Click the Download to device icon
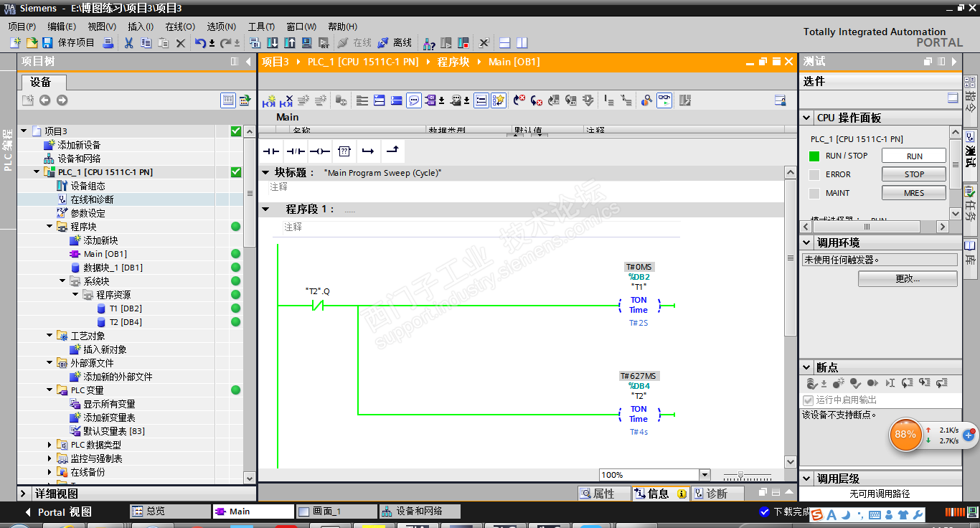 273,43
